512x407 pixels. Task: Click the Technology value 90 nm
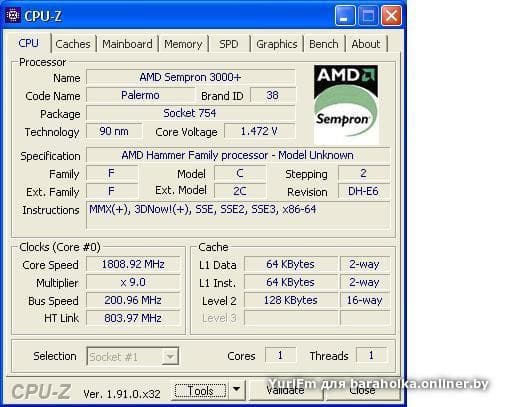(x=114, y=131)
